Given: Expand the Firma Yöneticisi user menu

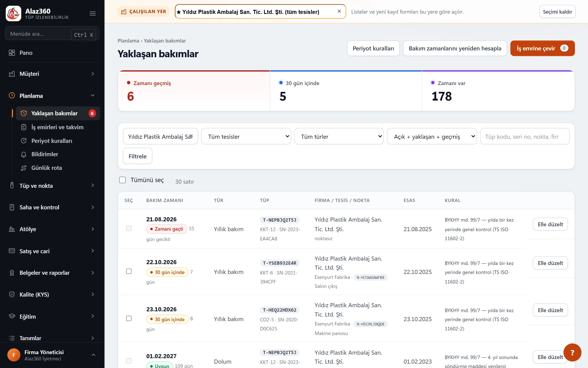Looking at the screenshot, I should click(93, 355).
